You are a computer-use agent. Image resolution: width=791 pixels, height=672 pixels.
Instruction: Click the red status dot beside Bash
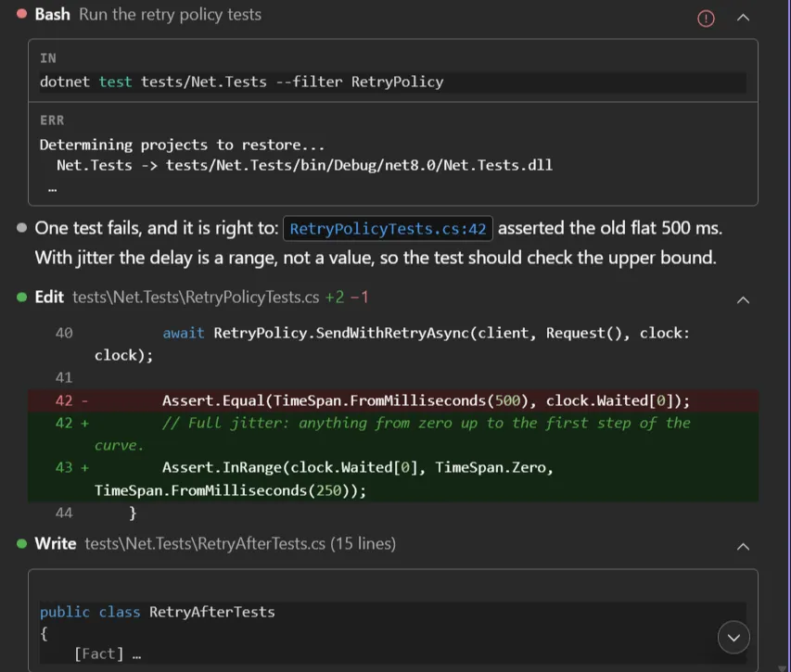[x=21, y=14]
